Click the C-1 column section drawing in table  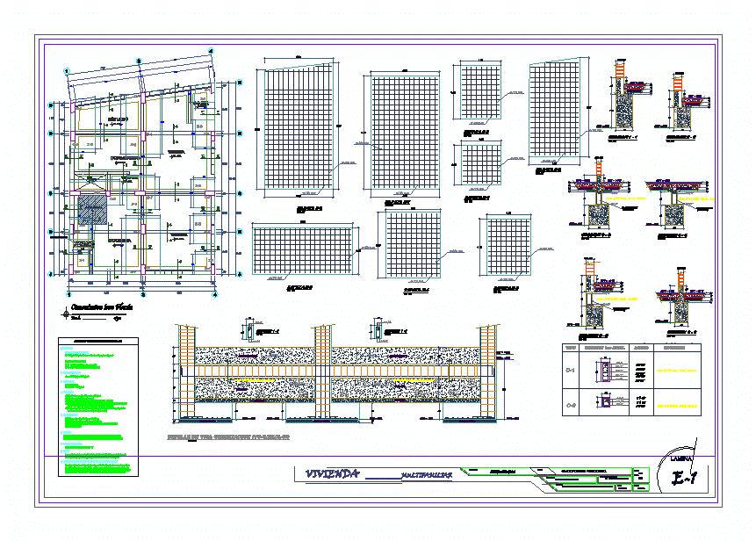(605, 372)
